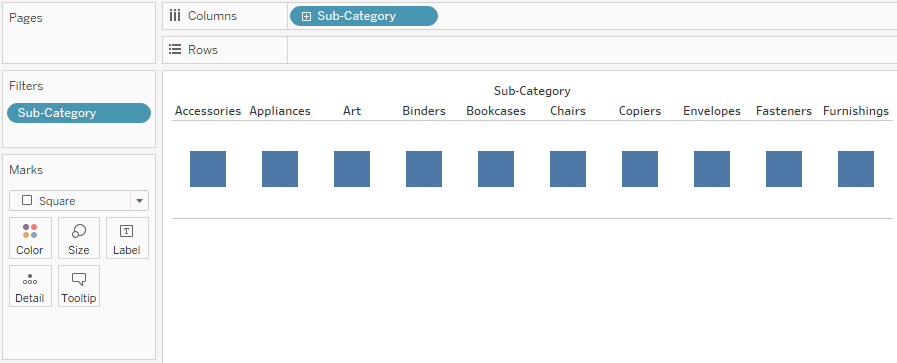The width and height of the screenshot is (897, 363).
Task: Click the Accessories column header
Action: coord(208,111)
